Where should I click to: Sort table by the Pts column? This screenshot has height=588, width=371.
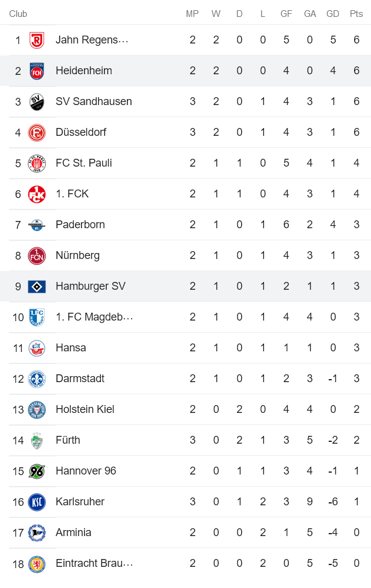(x=356, y=13)
